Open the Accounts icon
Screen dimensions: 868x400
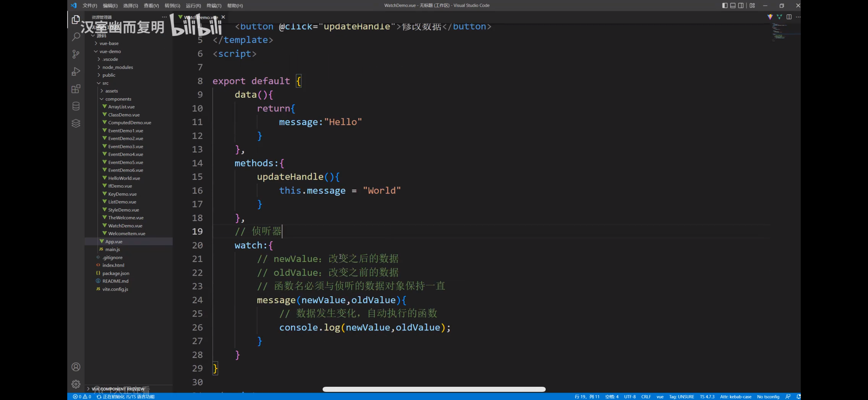coord(76,367)
